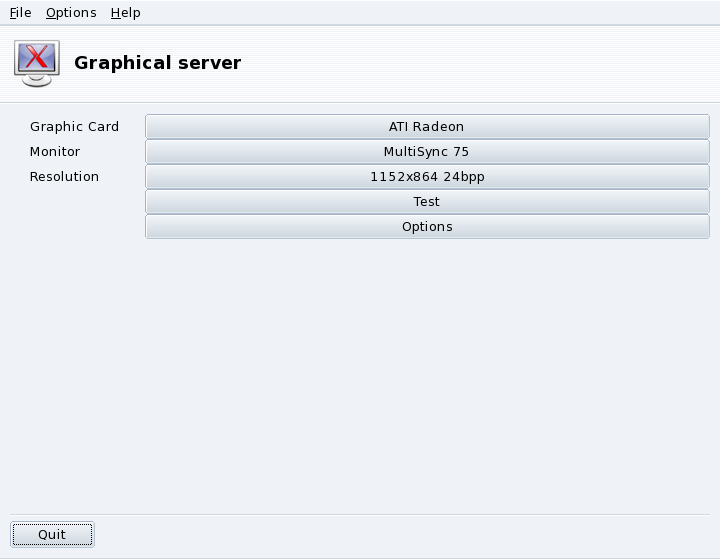The height and width of the screenshot is (560, 720).
Task: Click the Graphical server monitor icon
Action: click(x=37, y=62)
